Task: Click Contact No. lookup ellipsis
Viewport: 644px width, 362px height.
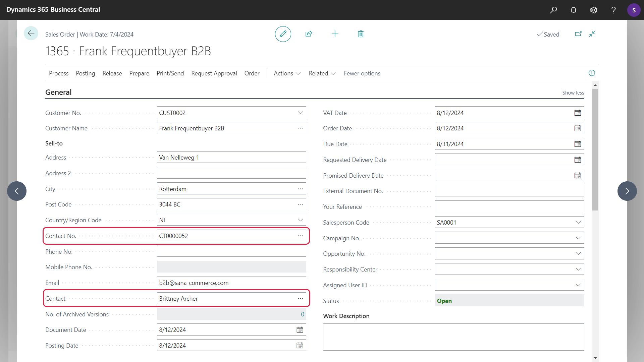Action: tap(300, 236)
